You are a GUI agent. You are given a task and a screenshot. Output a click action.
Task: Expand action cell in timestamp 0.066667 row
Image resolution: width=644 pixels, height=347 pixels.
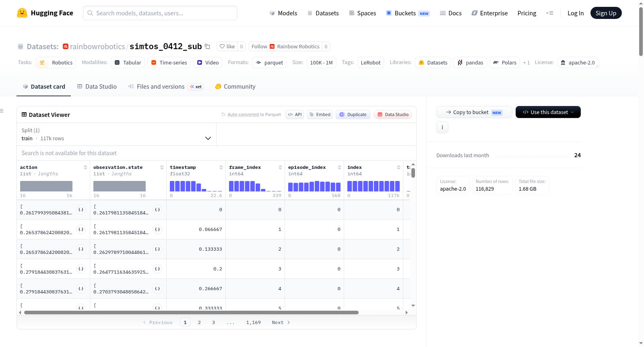click(x=81, y=229)
